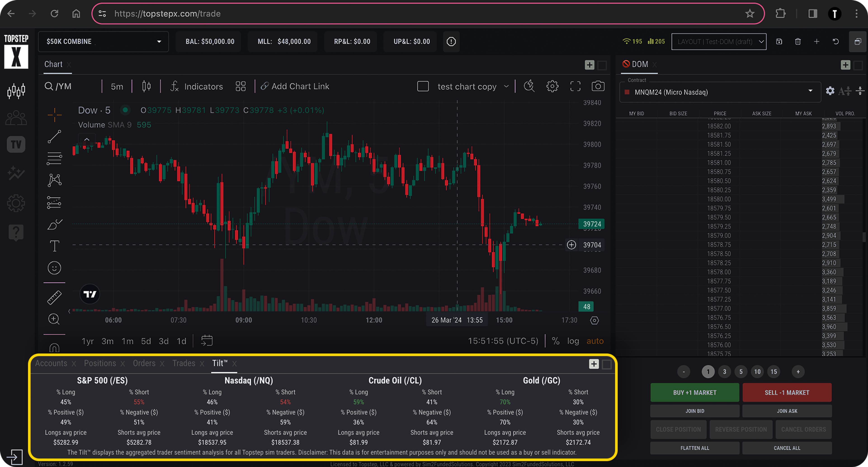Open the LAYOUT Test-DOM dropdown
The image size is (868, 467).
point(719,41)
